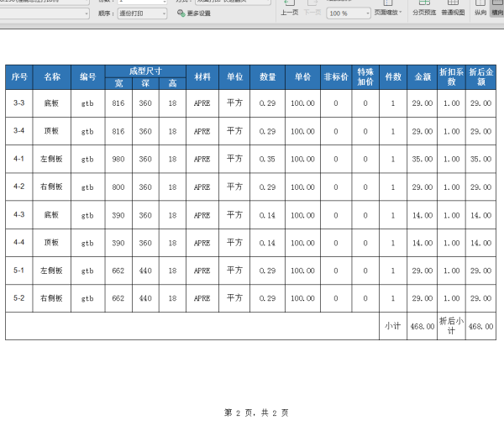Select the row number cell 3-3

pyautogui.click(x=19, y=103)
